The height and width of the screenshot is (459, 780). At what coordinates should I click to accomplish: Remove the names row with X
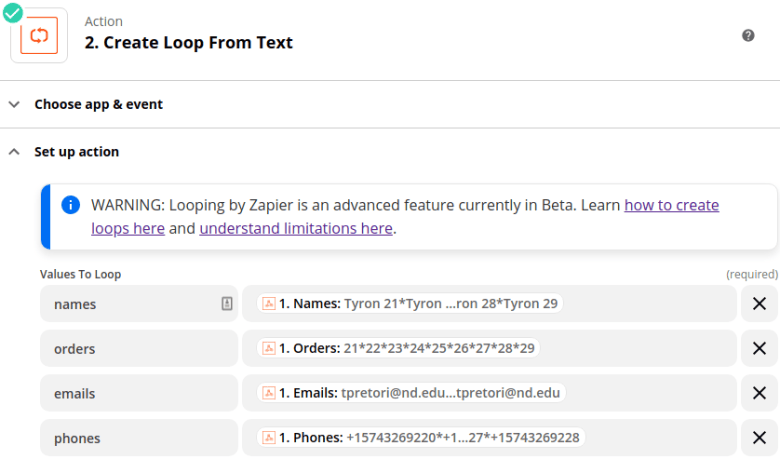point(759,303)
